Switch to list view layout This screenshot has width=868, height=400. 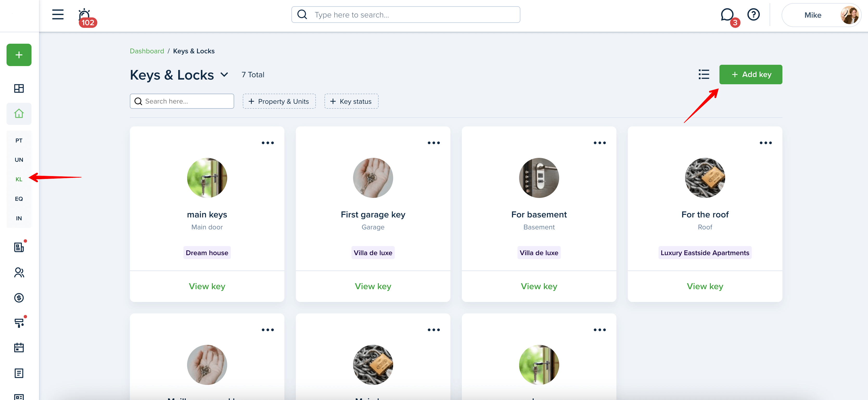point(704,74)
